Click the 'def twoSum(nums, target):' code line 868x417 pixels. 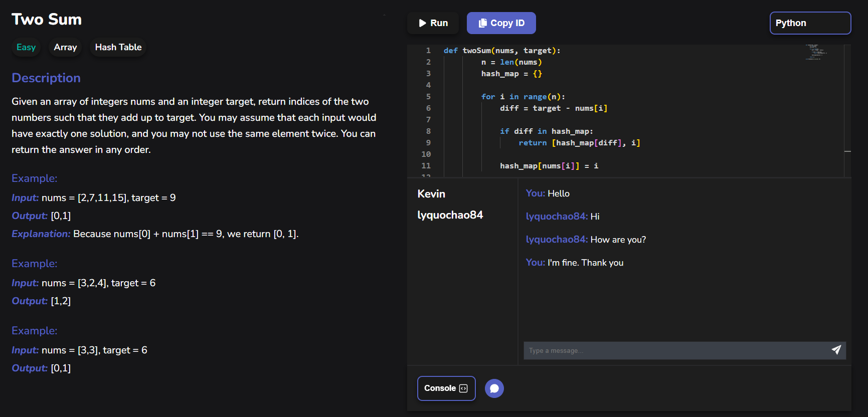click(x=502, y=51)
